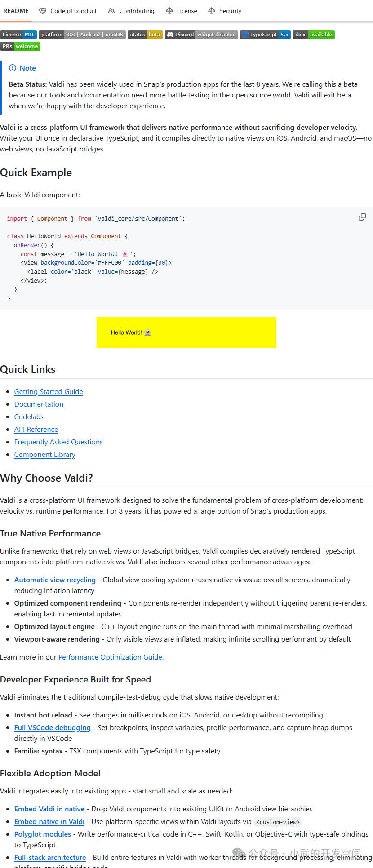Switch to the License tab
Viewport: 373px width, 868px height.
[182, 11]
